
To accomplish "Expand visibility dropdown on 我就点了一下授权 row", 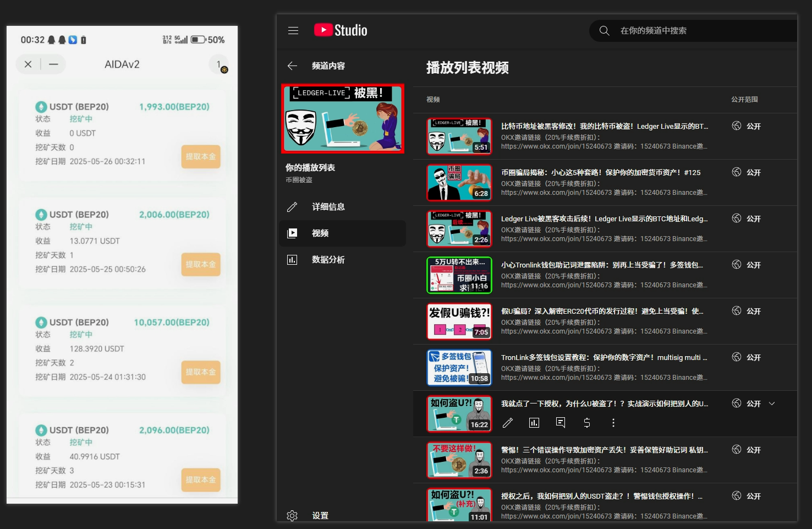I will [772, 403].
